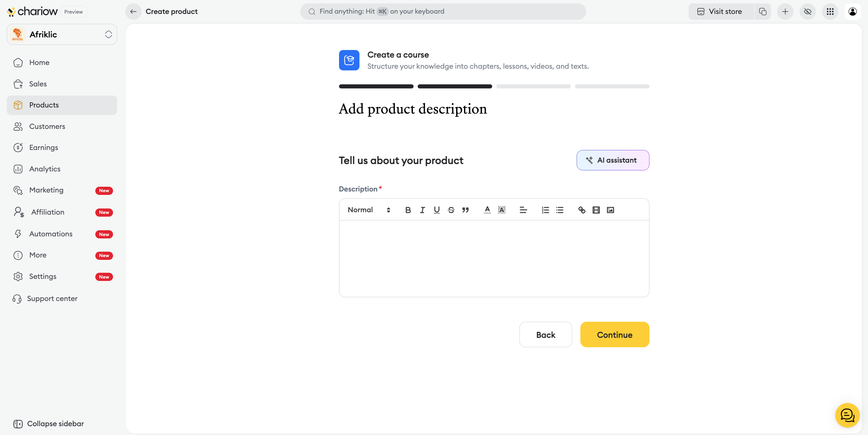Image resolution: width=868 pixels, height=435 pixels.
Task: Open Analytics in the sidebar
Action: [x=45, y=169]
